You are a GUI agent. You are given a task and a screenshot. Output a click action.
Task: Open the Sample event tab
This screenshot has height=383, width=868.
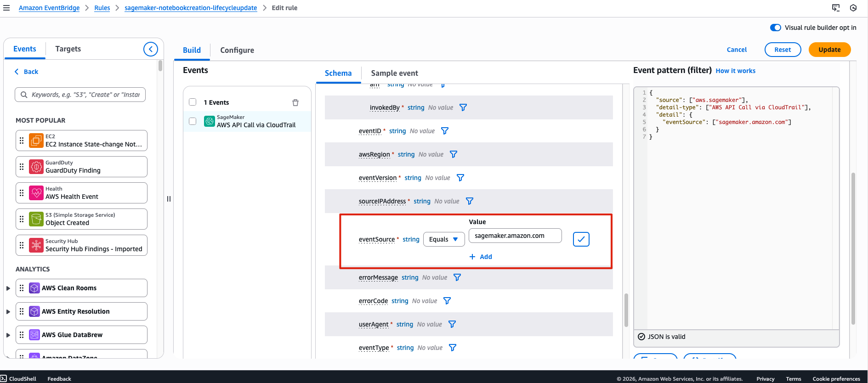(394, 73)
